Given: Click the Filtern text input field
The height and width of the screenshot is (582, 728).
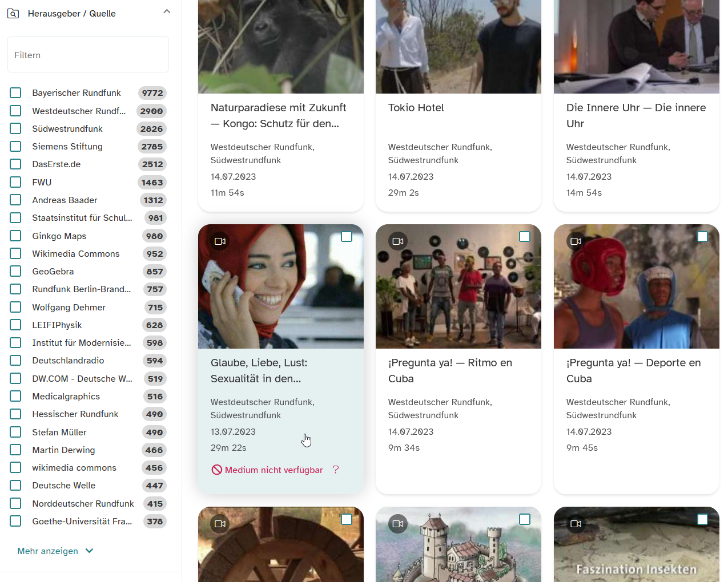Looking at the screenshot, I should coord(88,55).
